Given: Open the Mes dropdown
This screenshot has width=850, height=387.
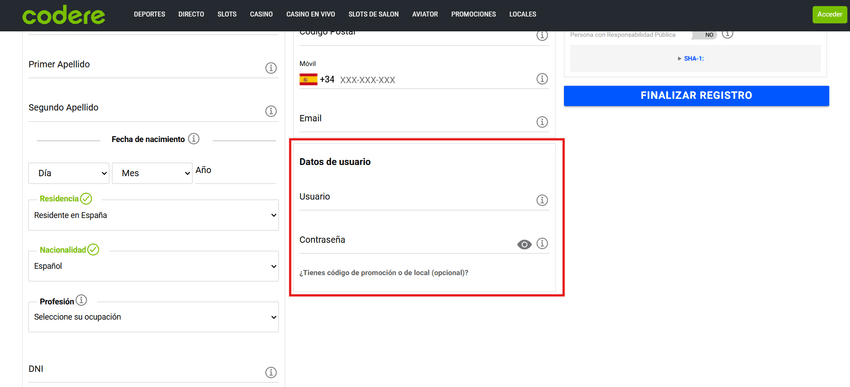Looking at the screenshot, I should (152, 173).
